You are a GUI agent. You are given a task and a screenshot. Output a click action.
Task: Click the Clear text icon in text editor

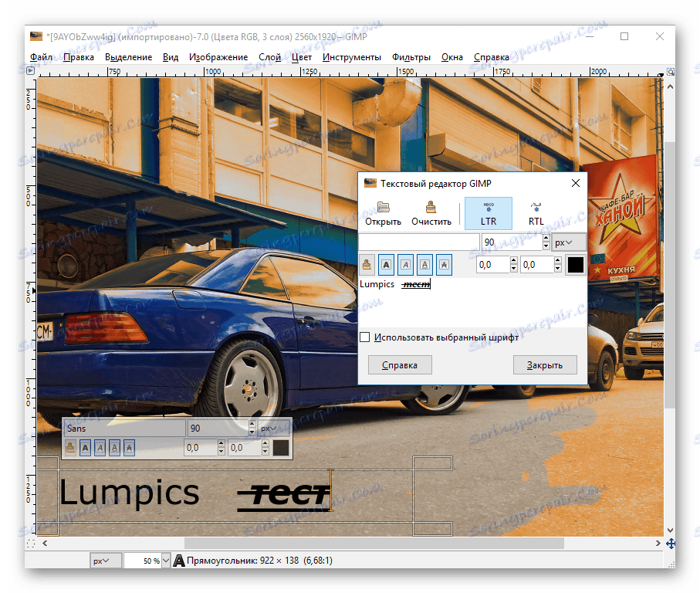[x=431, y=213]
